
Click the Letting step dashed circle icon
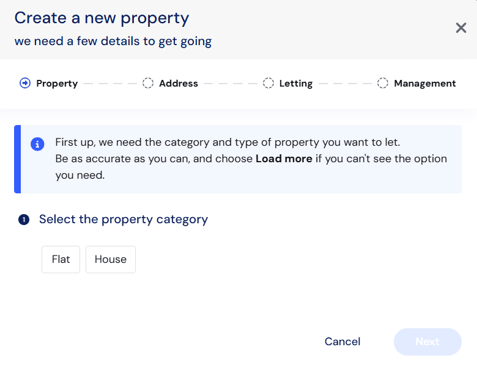point(268,83)
